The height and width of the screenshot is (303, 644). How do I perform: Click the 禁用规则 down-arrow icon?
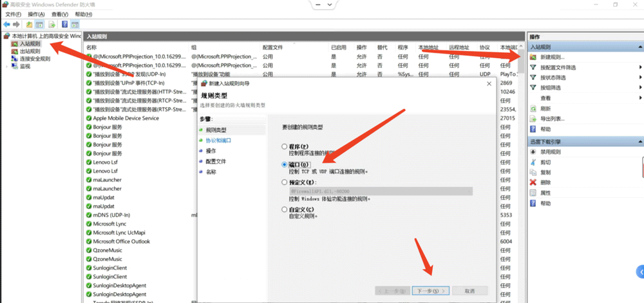[533, 151]
